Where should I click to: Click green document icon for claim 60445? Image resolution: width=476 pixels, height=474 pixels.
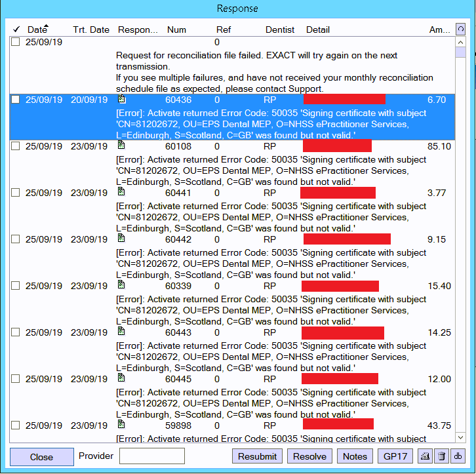coord(121,378)
